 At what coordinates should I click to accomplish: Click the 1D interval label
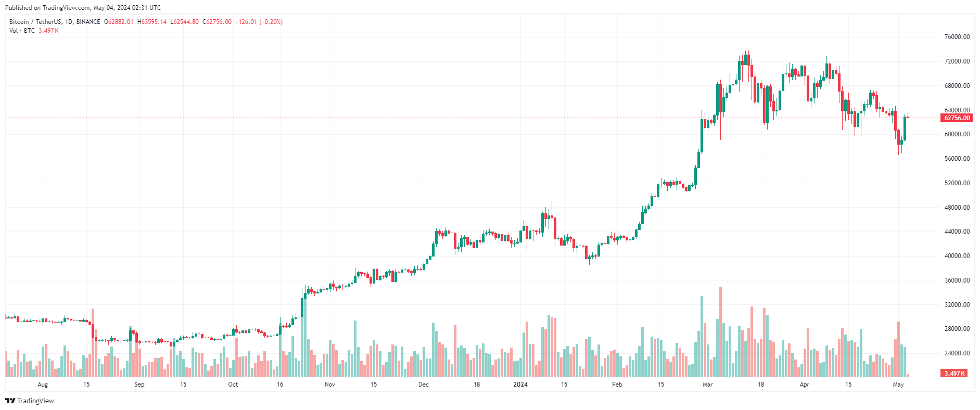pos(69,22)
